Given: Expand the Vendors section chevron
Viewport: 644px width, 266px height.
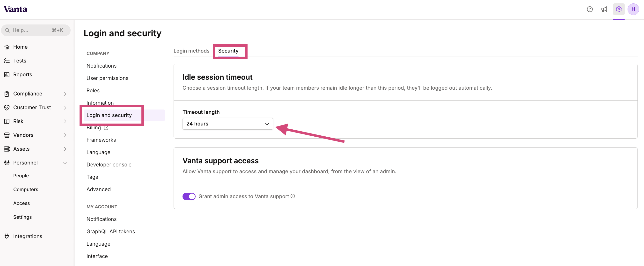Looking at the screenshot, I should (x=65, y=135).
